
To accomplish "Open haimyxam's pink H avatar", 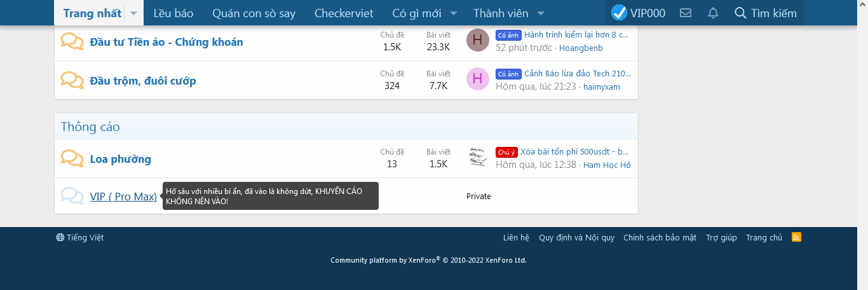I will pyautogui.click(x=477, y=79).
